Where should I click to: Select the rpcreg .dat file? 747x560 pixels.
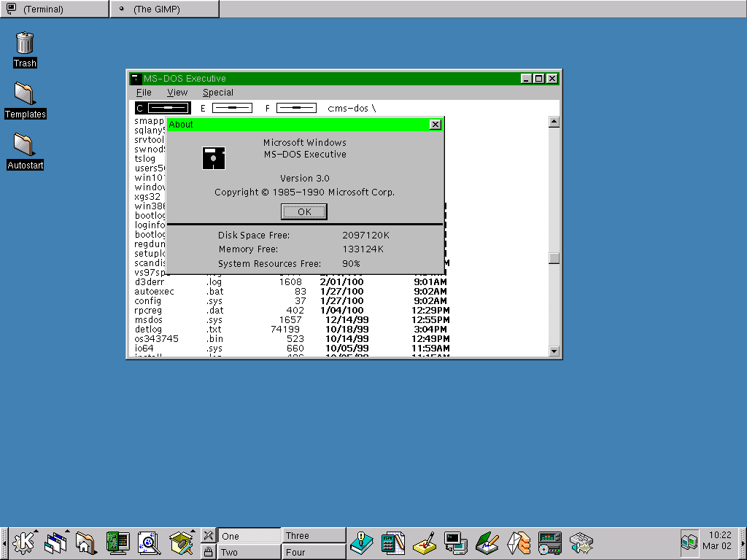[x=292, y=311]
